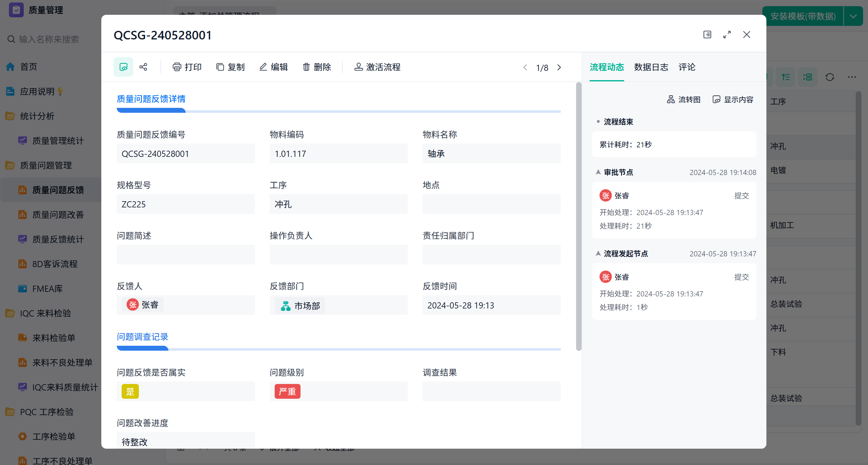Close the QCSG-240528001 dialog

[747, 35]
